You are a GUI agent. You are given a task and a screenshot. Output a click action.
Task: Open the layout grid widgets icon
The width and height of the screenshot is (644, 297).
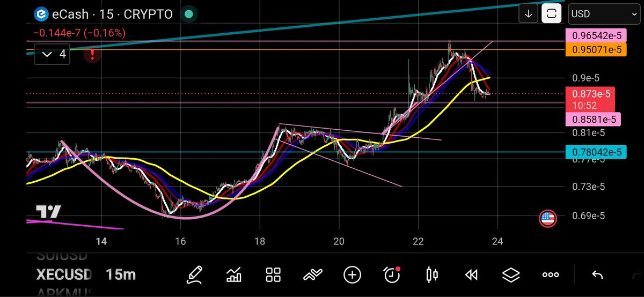coord(274,275)
